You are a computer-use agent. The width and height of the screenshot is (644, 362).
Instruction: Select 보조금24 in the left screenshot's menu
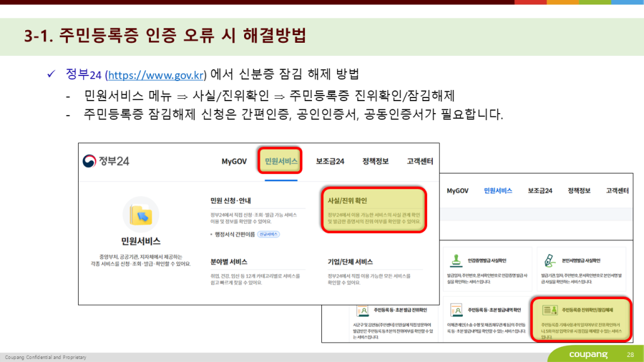pos(330,162)
